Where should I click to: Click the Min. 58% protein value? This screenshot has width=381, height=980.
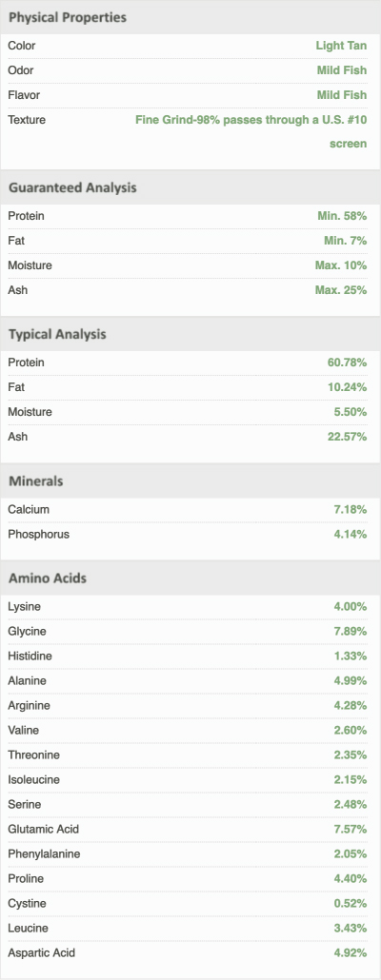click(342, 216)
